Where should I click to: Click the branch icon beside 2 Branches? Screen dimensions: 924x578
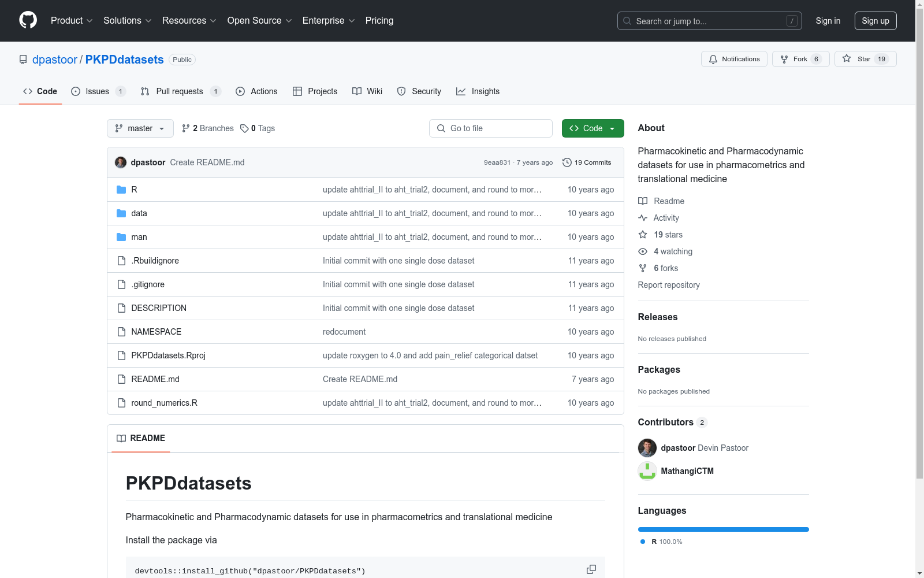point(186,128)
